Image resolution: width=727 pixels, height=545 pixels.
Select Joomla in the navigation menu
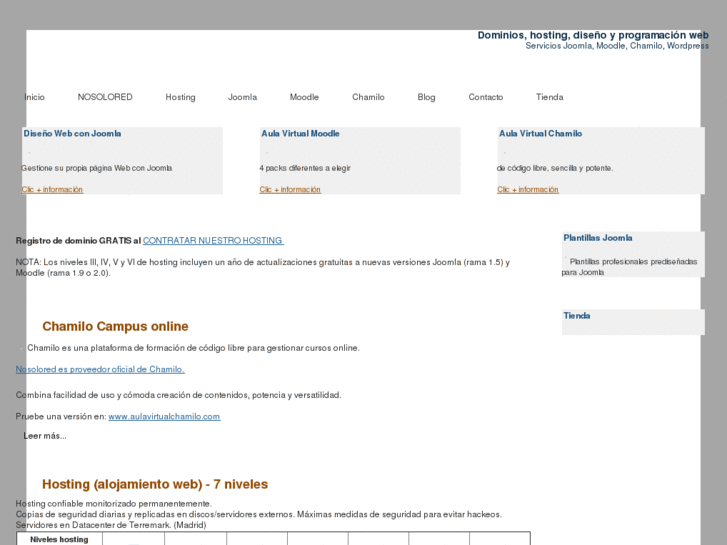242,97
